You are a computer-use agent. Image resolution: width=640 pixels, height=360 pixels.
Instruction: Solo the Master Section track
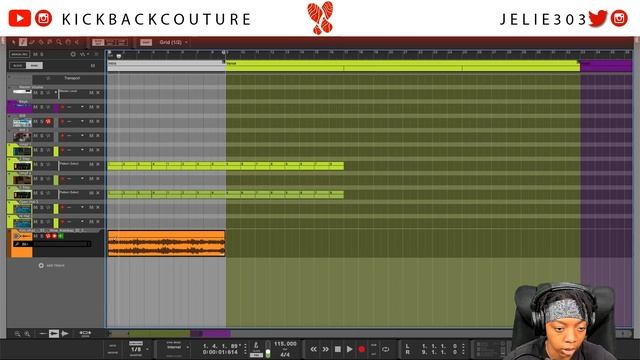coord(42,93)
